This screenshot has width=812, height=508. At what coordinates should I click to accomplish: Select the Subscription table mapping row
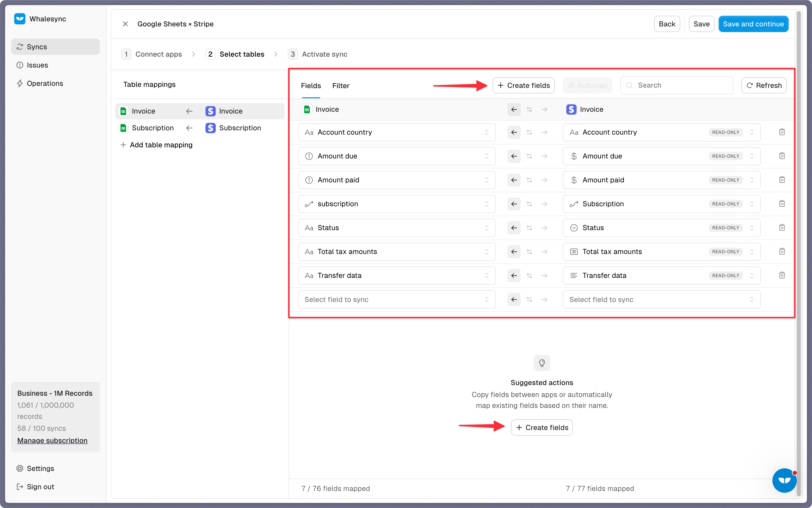pyautogui.click(x=200, y=128)
